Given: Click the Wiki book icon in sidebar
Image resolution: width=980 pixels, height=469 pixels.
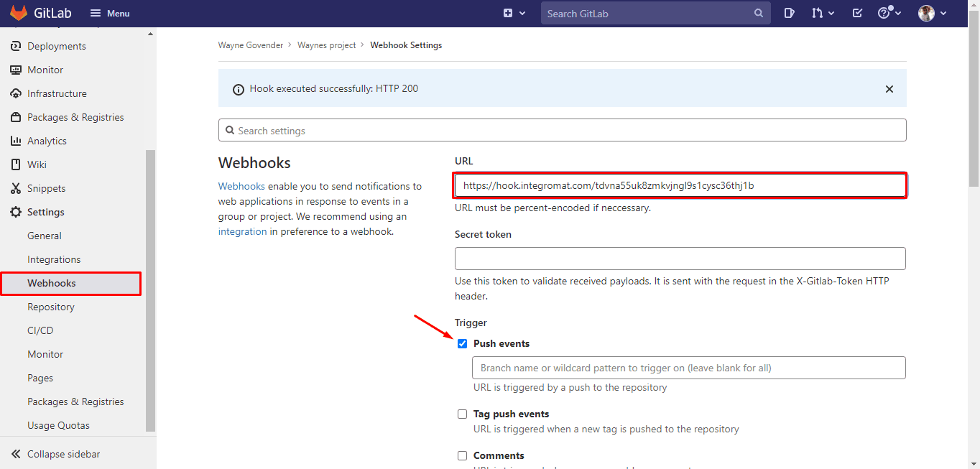Looking at the screenshot, I should (15, 164).
